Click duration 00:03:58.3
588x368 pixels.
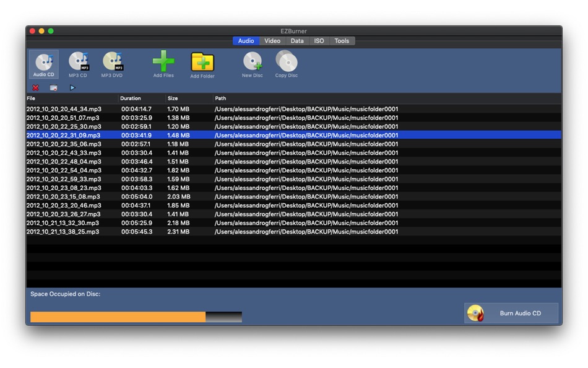pyautogui.click(x=137, y=179)
